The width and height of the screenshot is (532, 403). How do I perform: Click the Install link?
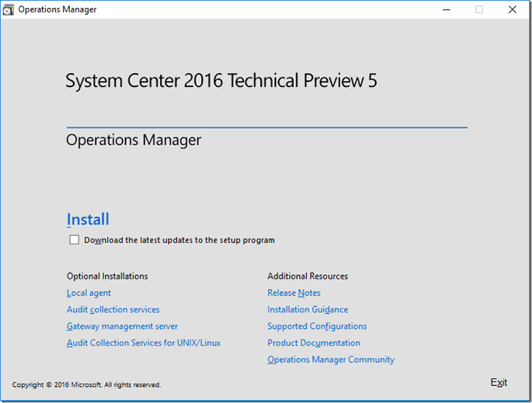click(88, 219)
